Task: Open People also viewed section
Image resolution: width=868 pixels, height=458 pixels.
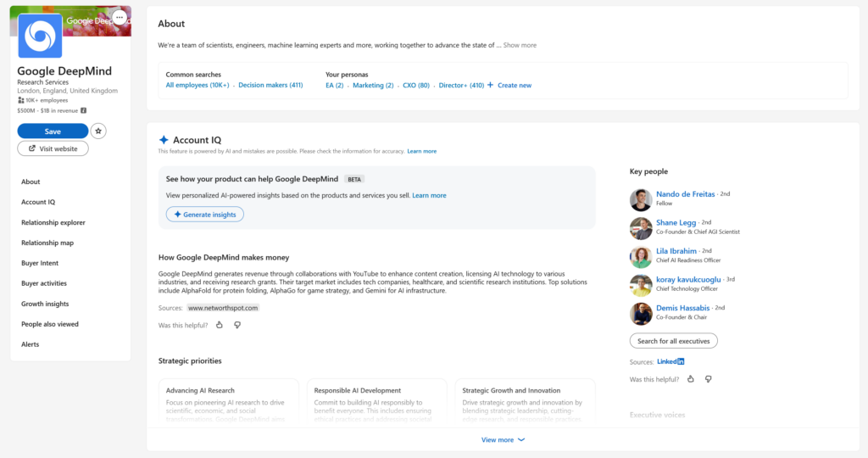Action: click(x=50, y=324)
